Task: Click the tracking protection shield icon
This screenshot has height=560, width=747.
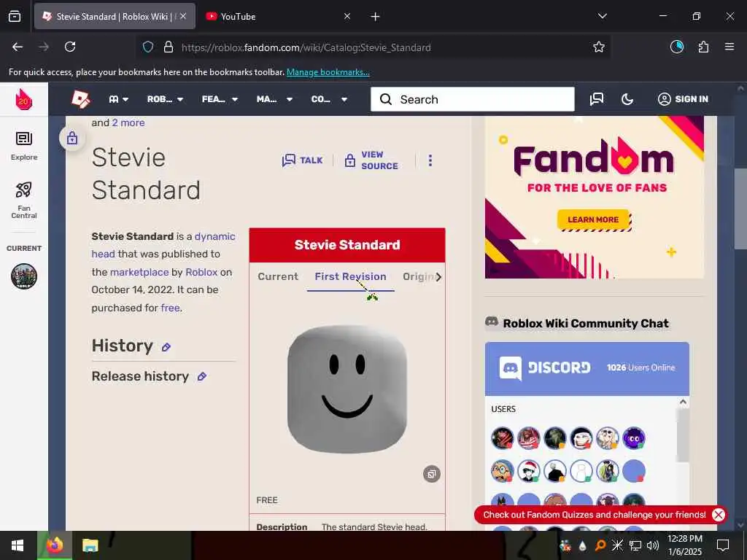Action: point(148,47)
